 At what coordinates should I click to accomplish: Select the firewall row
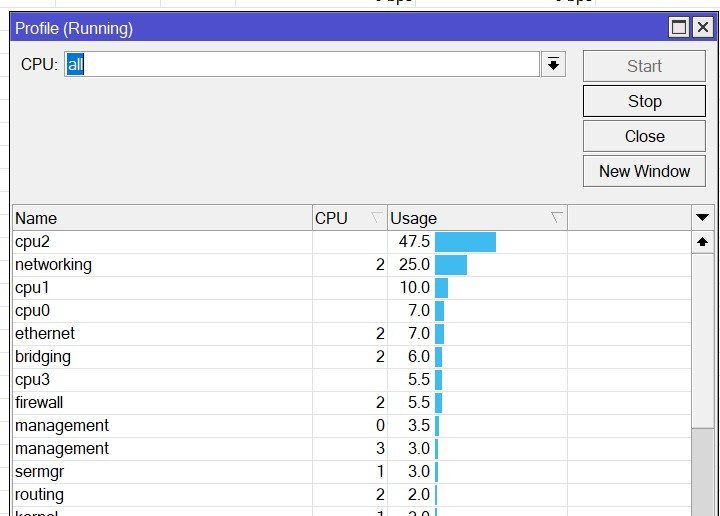click(x=352, y=403)
